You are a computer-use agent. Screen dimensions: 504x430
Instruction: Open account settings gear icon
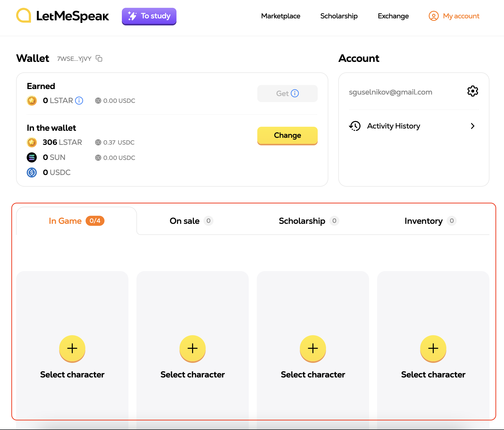pyautogui.click(x=473, y=91)
